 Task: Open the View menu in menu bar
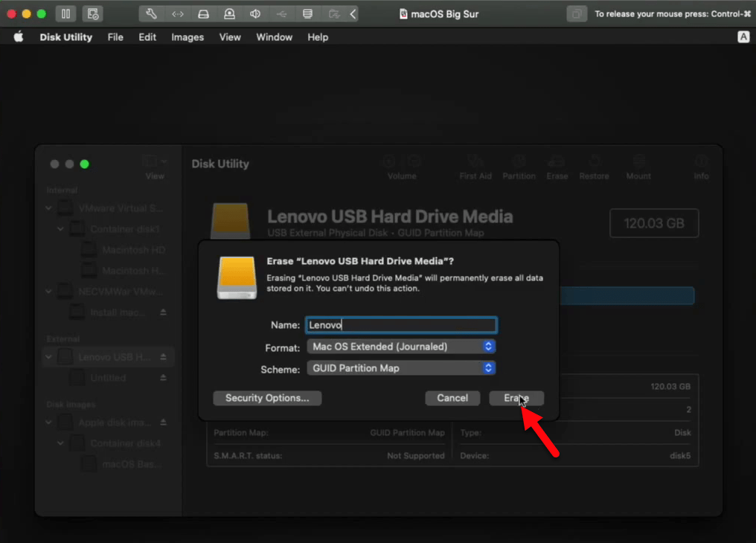point(230,37)
